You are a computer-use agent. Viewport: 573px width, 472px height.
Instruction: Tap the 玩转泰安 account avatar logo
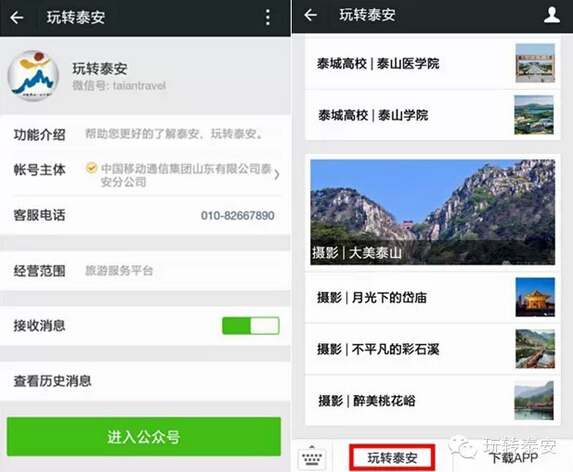(33, 76)
